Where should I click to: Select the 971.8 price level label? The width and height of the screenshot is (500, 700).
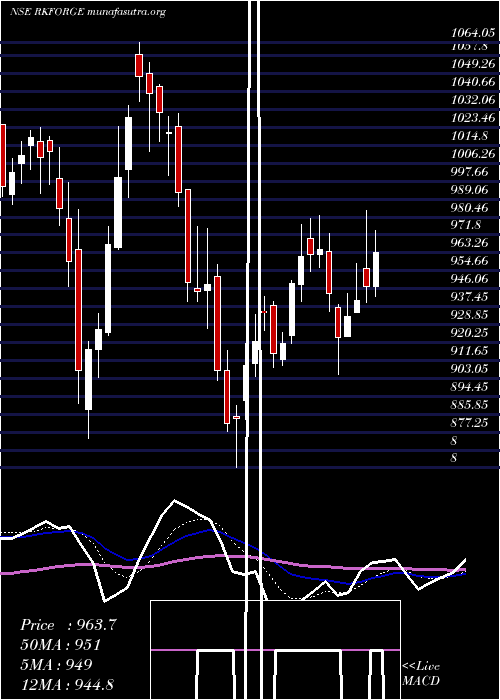(465, 225)
